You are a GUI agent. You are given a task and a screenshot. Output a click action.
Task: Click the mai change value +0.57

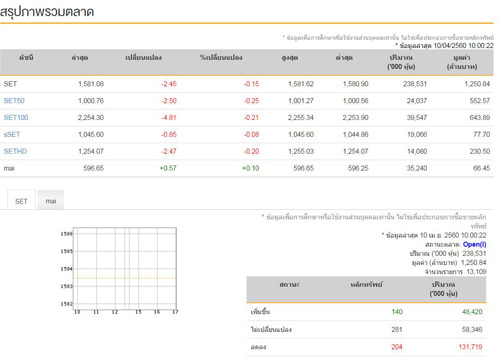click(168, 168)
